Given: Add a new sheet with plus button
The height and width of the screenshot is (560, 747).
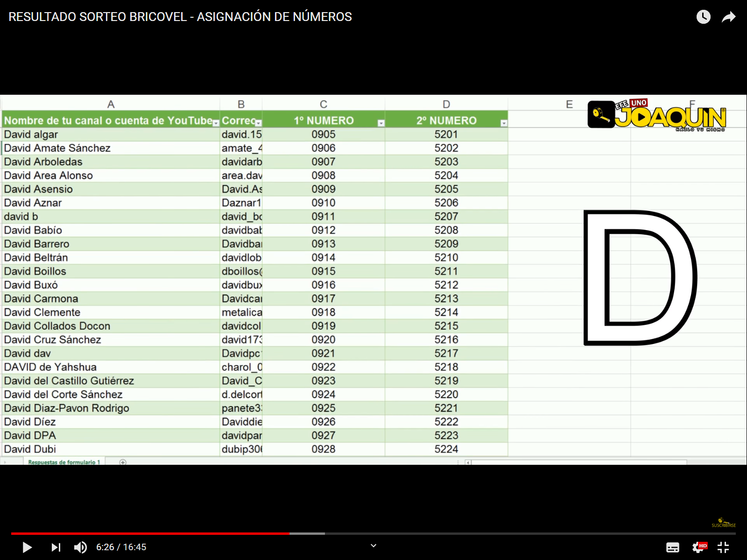Looking at the screenshot, I should (x=123, y=462).
